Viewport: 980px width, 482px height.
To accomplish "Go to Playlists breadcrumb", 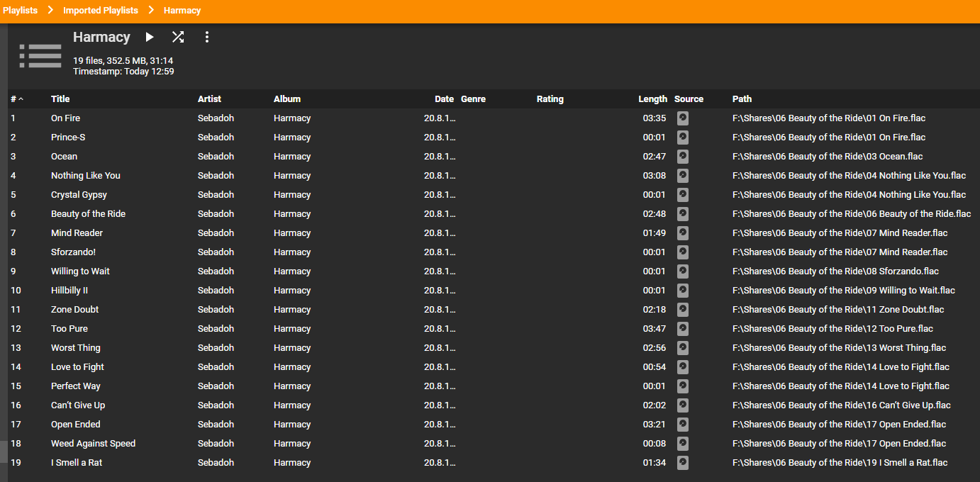I will pyautogui.click(x=20, y=11).
